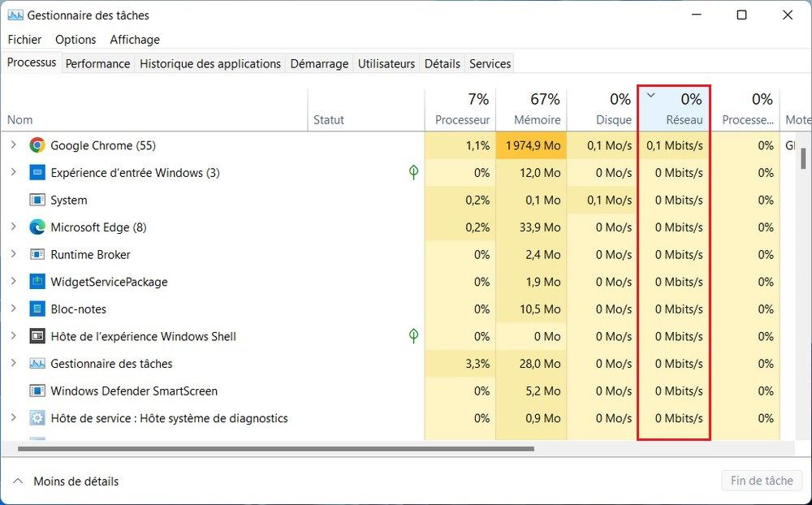
Task: Click the green leaf status icon for Hôte de l'expérience Windows Shell
Action: 414,335
